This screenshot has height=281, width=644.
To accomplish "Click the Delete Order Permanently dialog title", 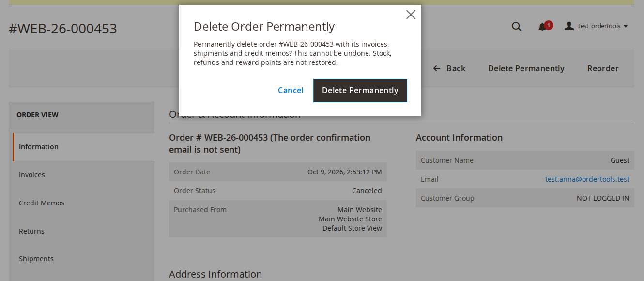I will coord(264,27).
